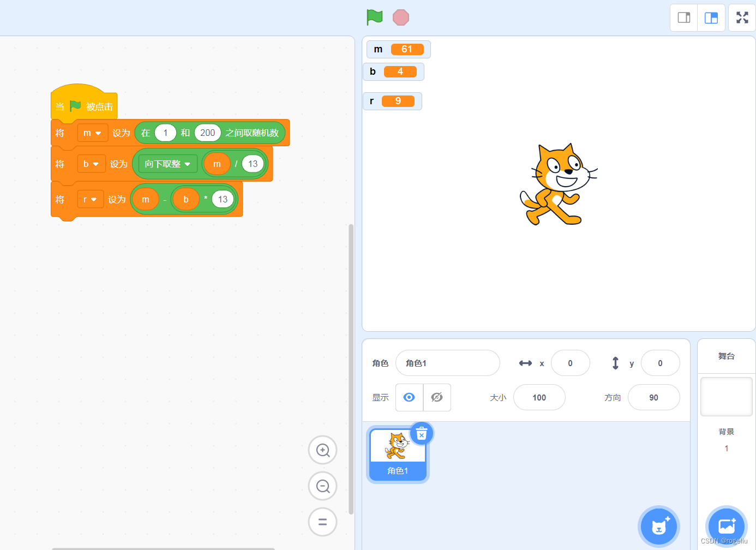The height and width of the screenshot is (550, 756).
Task: Click the workspace vertical scrollbar
Action: [x=351, y=369]
